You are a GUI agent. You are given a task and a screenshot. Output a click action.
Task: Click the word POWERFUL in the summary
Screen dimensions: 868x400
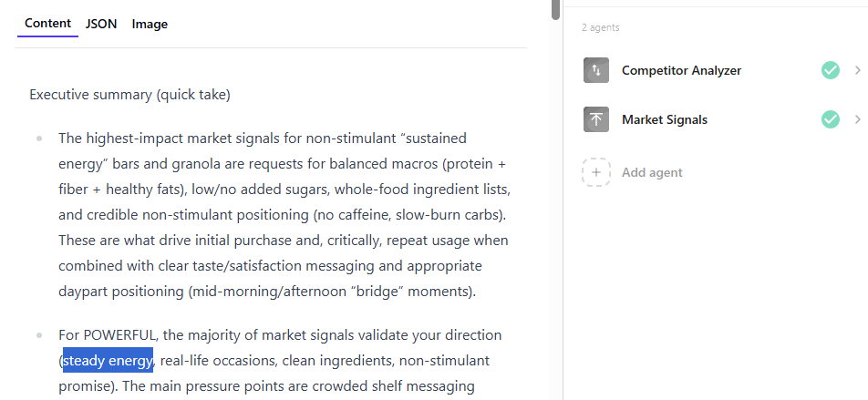[x=123, y=335]
